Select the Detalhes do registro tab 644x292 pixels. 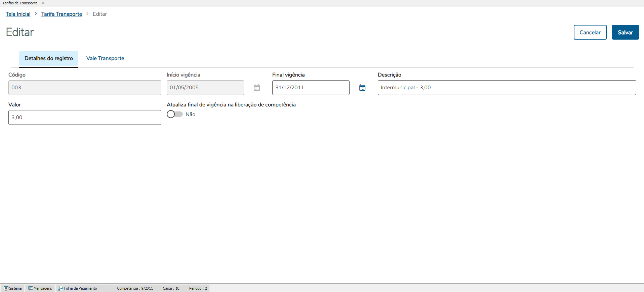(x=49, y=58)
